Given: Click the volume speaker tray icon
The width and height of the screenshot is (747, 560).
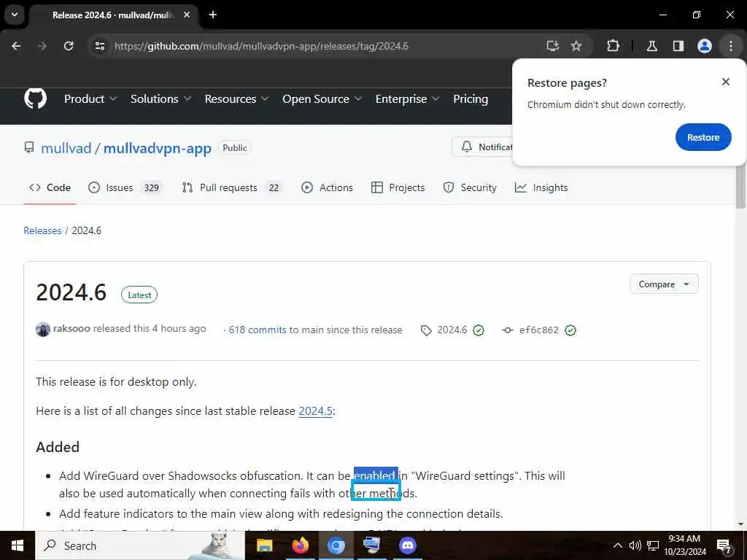Looking at the screenshot, I should 635,545.
